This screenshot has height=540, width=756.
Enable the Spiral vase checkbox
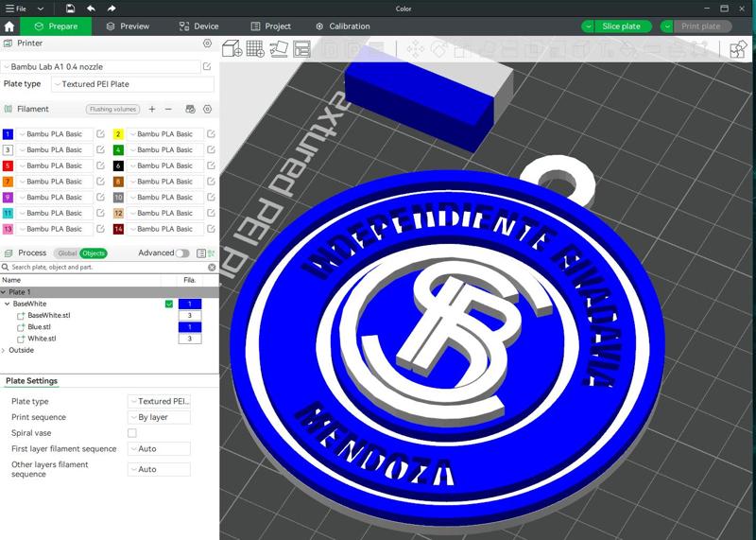132,433
